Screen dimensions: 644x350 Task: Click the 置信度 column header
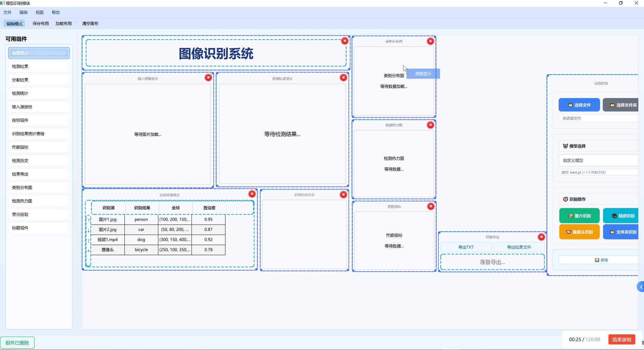pyautogui.click(x=209, y=208)
